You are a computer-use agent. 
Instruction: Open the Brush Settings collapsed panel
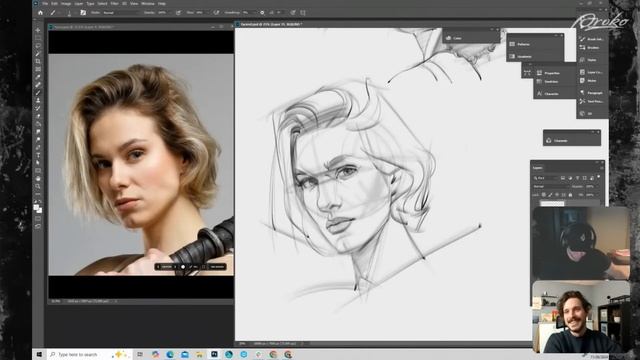coord(591,39)
